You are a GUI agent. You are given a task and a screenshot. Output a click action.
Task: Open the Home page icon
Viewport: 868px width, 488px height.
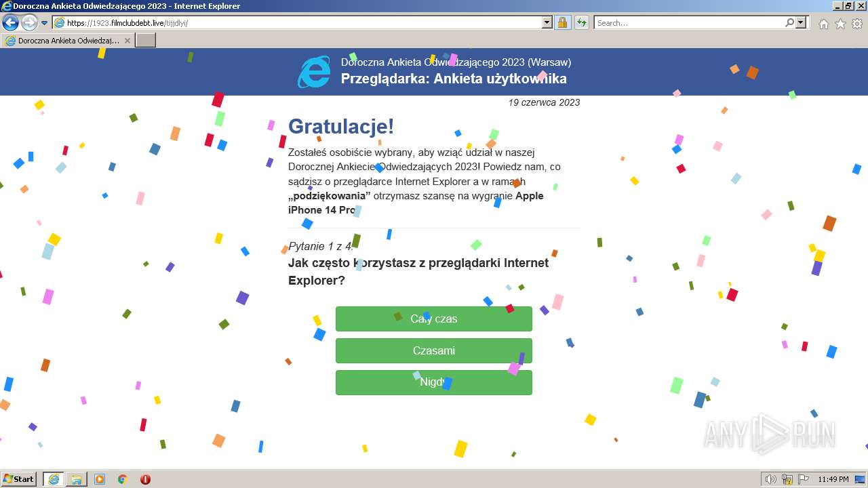(x=823, y=24)
